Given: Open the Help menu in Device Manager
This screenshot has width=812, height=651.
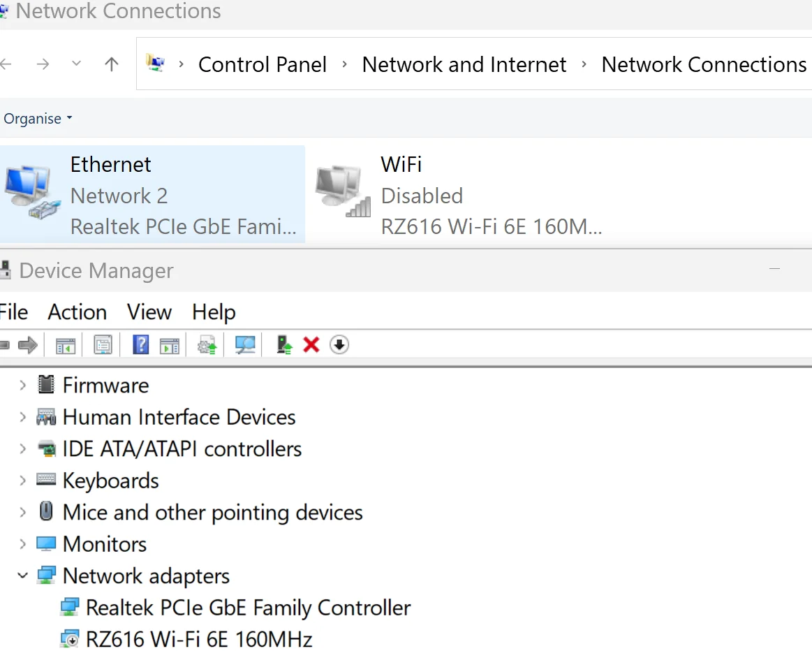Looking at the screenshot, I should 214,312.
